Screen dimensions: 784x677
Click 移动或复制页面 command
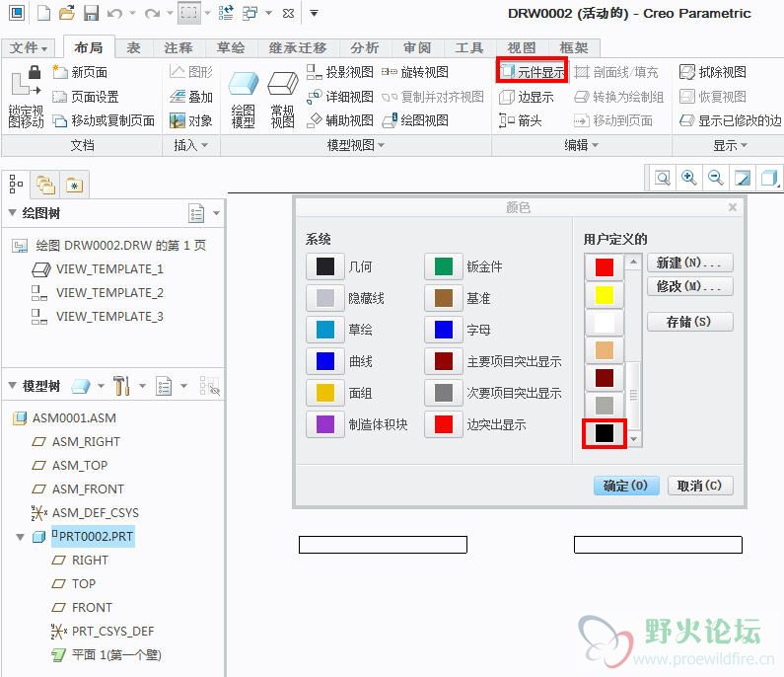104,120
